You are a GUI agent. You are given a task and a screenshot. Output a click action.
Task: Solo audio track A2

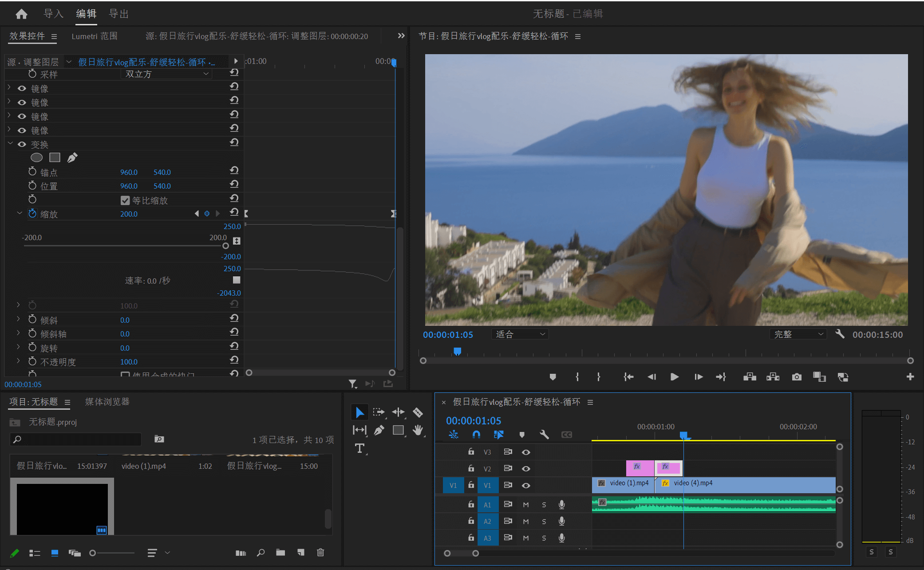click(544, 521)
